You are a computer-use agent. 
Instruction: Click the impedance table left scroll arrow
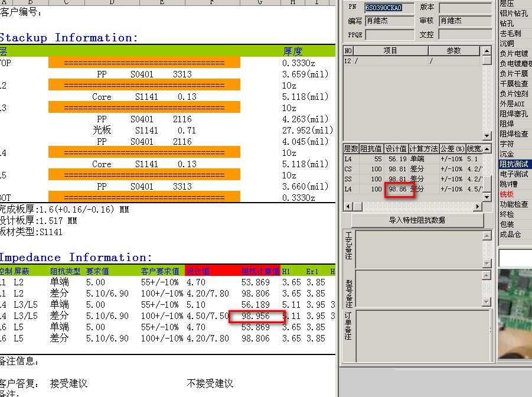click(x=347, y=206)
